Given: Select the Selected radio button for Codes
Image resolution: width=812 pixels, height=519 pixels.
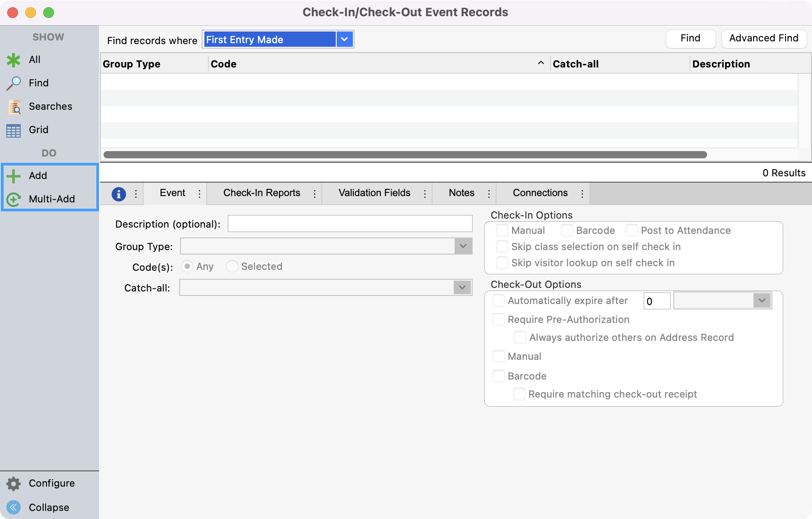Looking at the screenshot, I should (232, 266).
